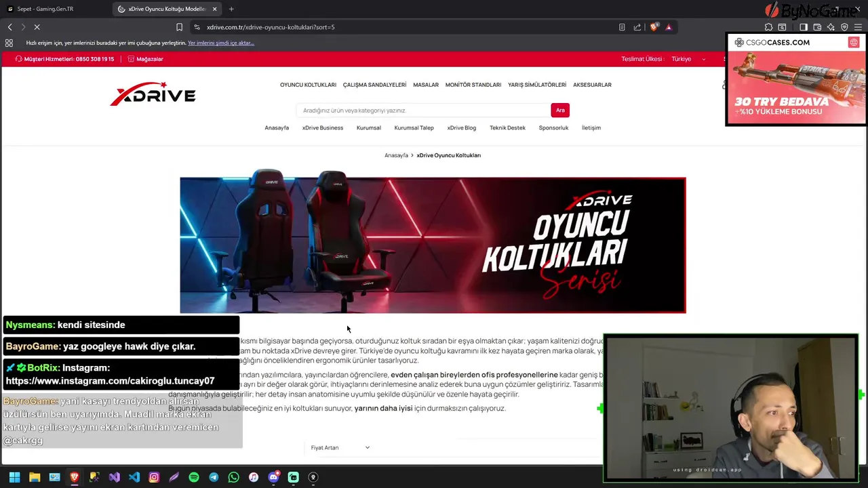The width and height of the screenshot is (868, 488).
Task: Open the bookmarks apps grid icon
Action: click(9, 43)
